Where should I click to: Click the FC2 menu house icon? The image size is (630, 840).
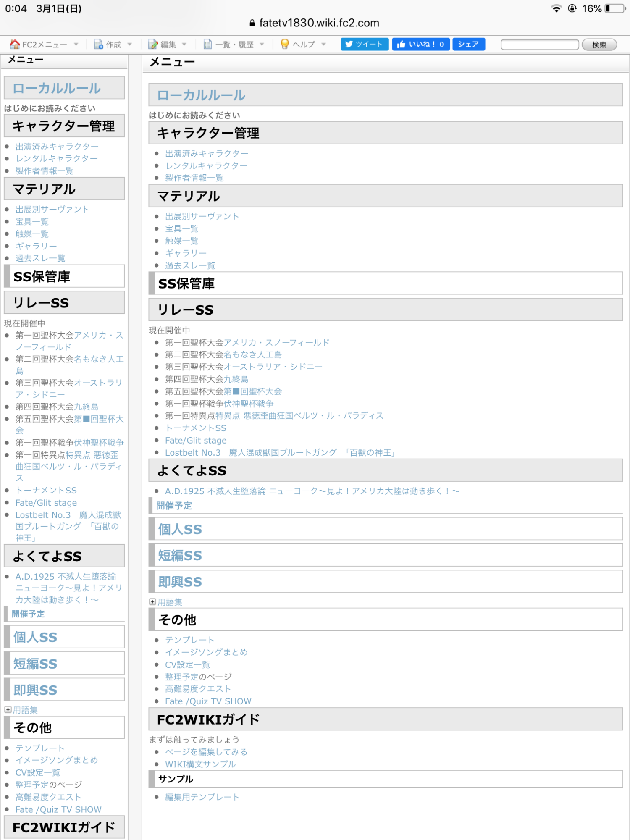(15, 44)
